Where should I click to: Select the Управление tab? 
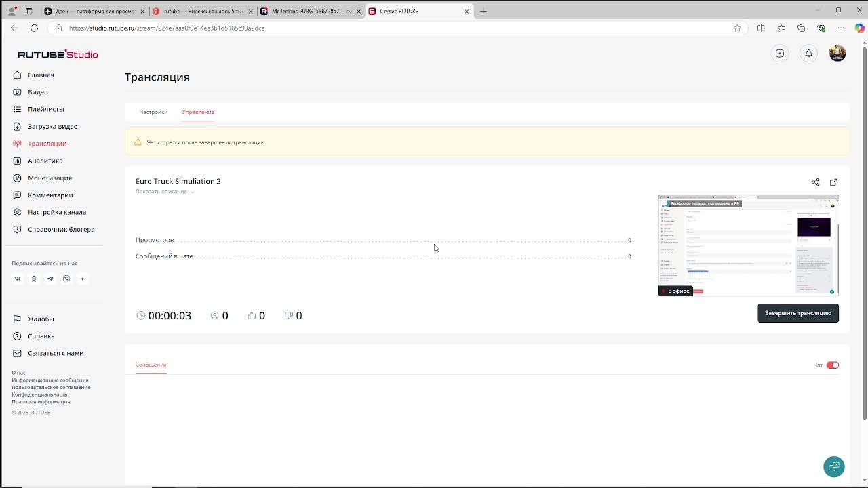(x=198, y=112)
